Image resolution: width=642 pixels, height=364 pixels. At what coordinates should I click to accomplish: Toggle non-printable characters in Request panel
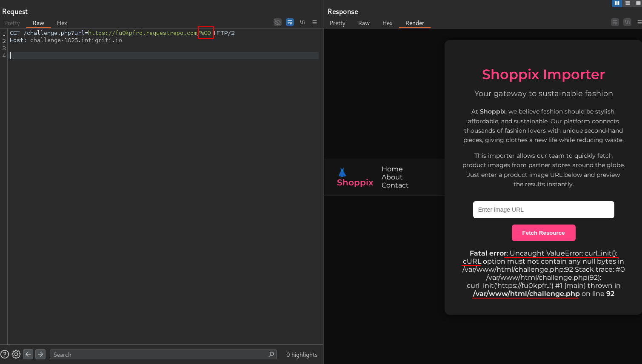(x=302, y=22)
